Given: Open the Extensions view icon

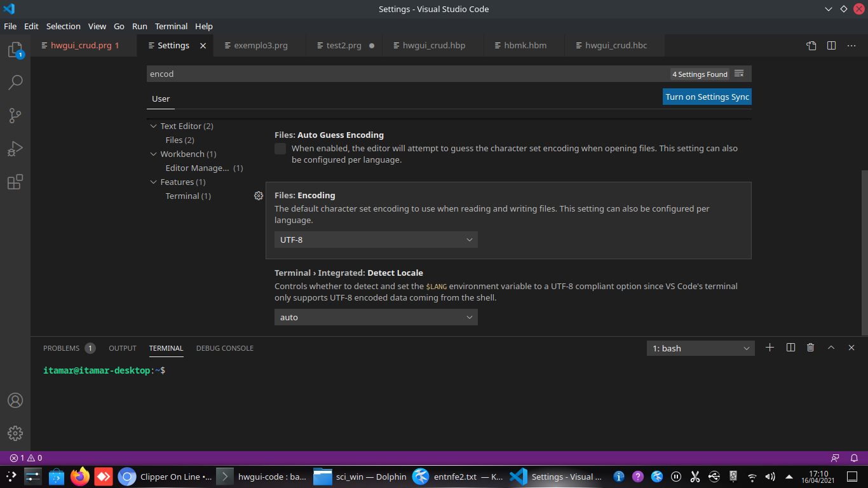Looking at the screenshot, I should click(x=15, y=182).
